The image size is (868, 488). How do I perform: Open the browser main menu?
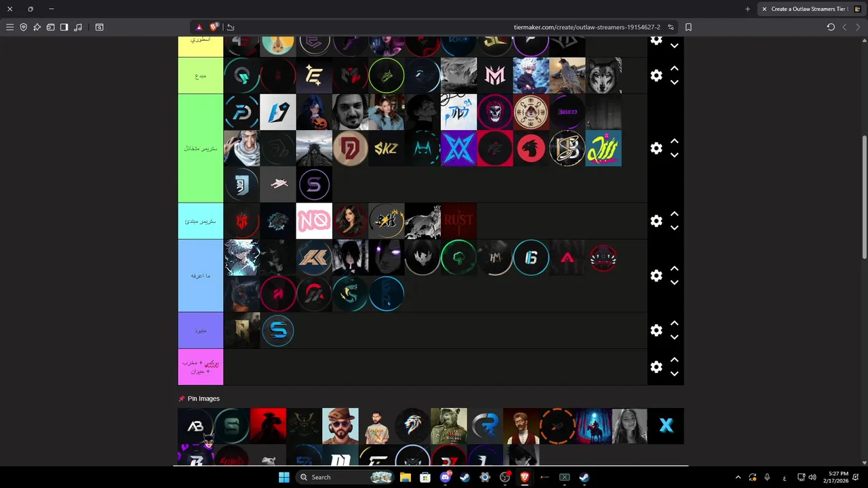pos(9,27)
